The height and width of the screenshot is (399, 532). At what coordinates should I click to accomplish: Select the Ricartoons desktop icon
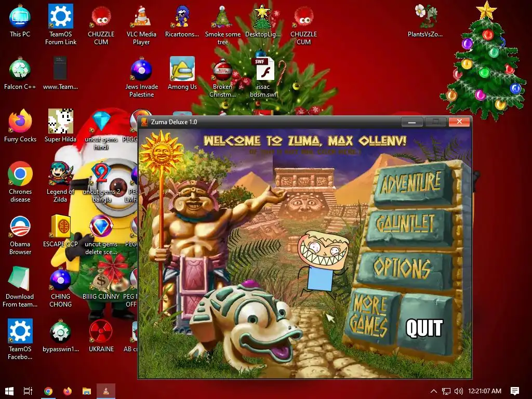182,21
